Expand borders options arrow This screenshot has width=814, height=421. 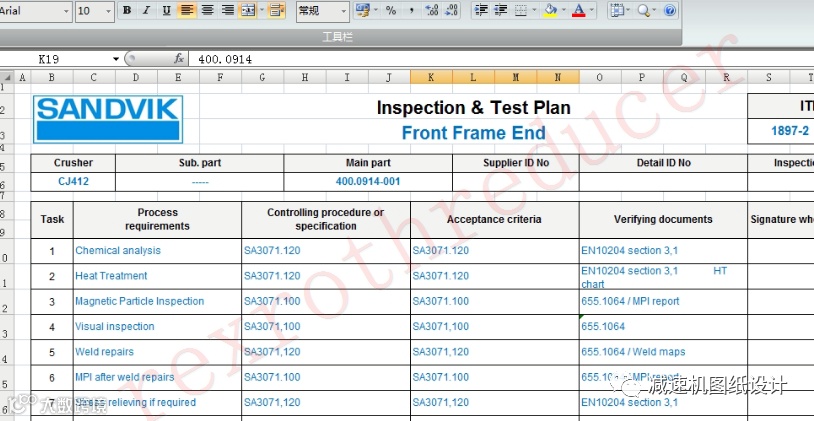[x=534, y=10]
